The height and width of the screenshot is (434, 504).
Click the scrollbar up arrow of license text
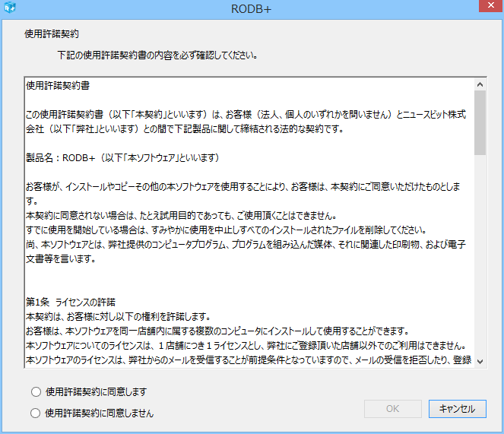[480, 84]
